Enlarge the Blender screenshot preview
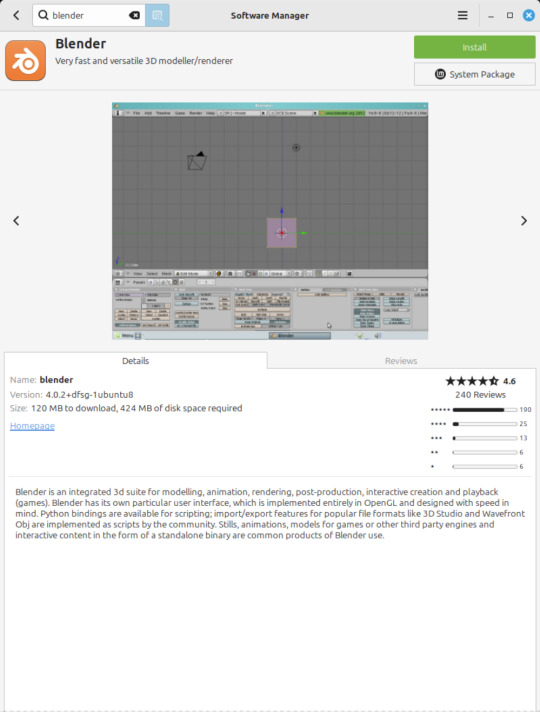 [x=270, y=221]
